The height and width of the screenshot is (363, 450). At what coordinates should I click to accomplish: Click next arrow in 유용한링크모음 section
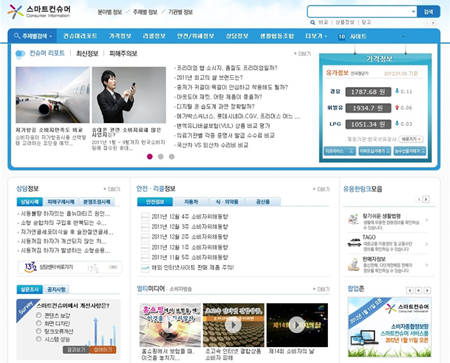426,199
